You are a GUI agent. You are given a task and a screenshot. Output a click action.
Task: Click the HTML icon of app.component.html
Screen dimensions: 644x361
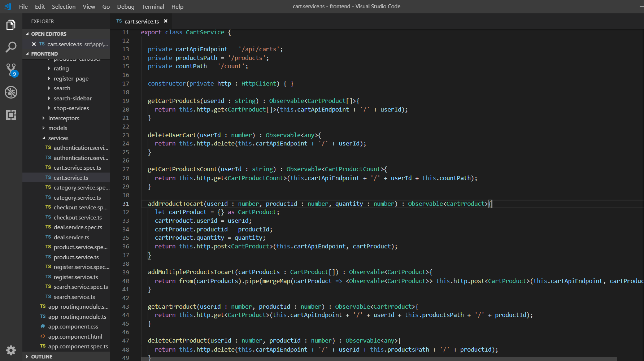pos(43,336)
